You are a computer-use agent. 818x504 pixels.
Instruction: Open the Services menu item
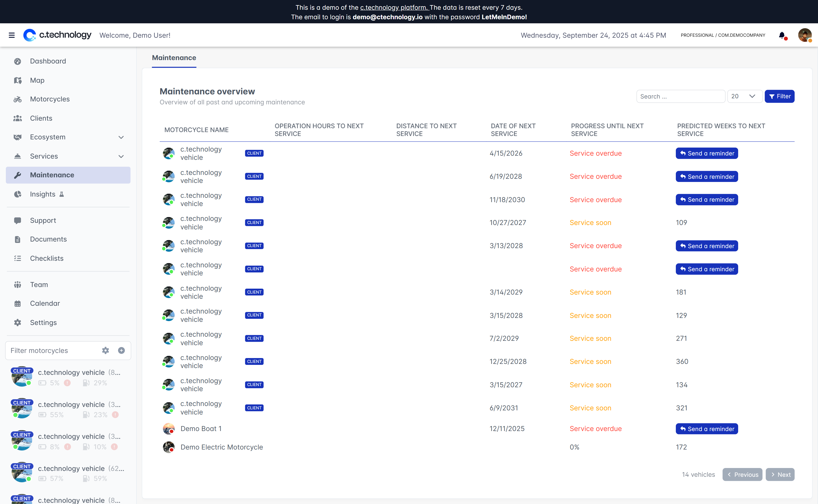click(68, 156)
